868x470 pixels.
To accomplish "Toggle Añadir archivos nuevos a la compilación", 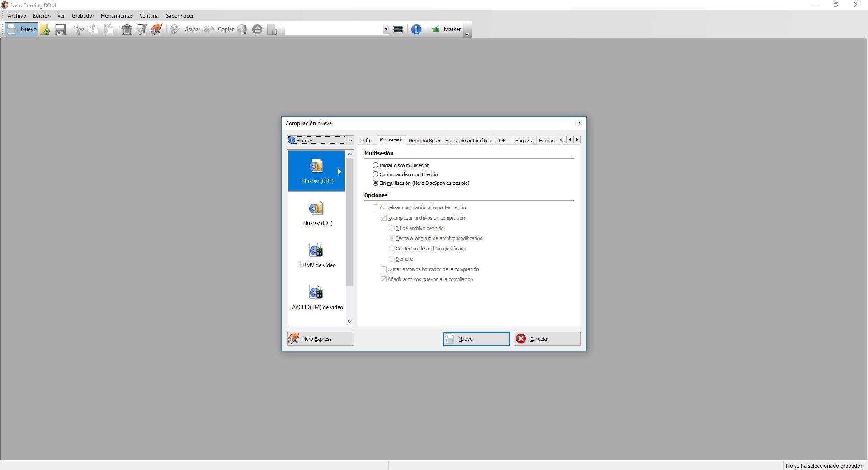I will (x=427, y=279).
